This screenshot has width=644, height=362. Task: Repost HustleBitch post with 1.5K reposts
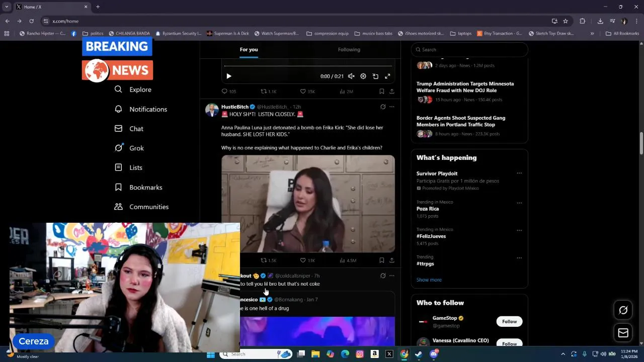268,260
